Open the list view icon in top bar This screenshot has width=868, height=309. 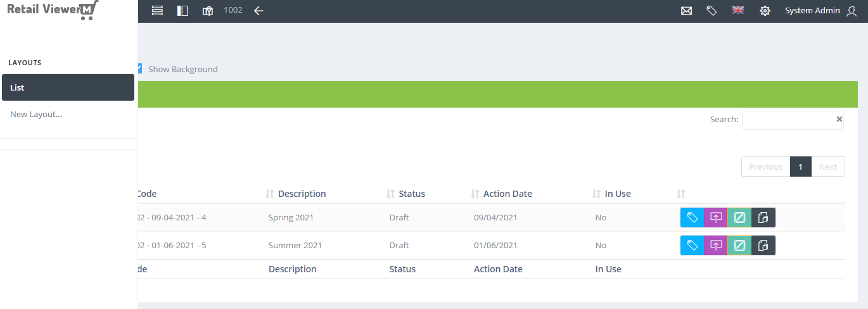[158, 11]
